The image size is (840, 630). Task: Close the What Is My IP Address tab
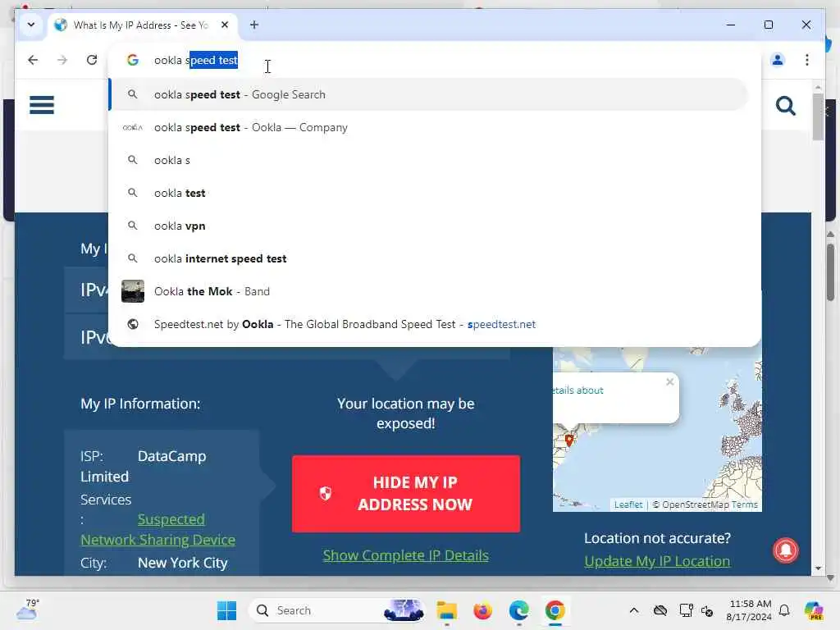coord(225,25)
